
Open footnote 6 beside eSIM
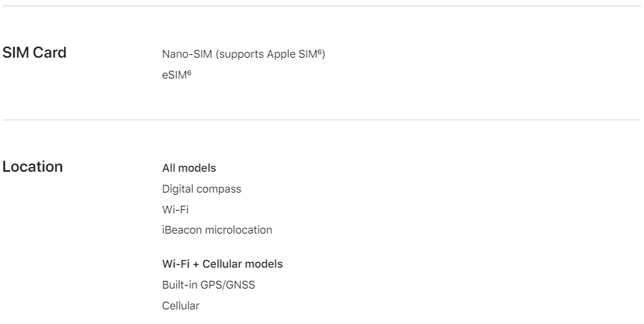[189, 73]
